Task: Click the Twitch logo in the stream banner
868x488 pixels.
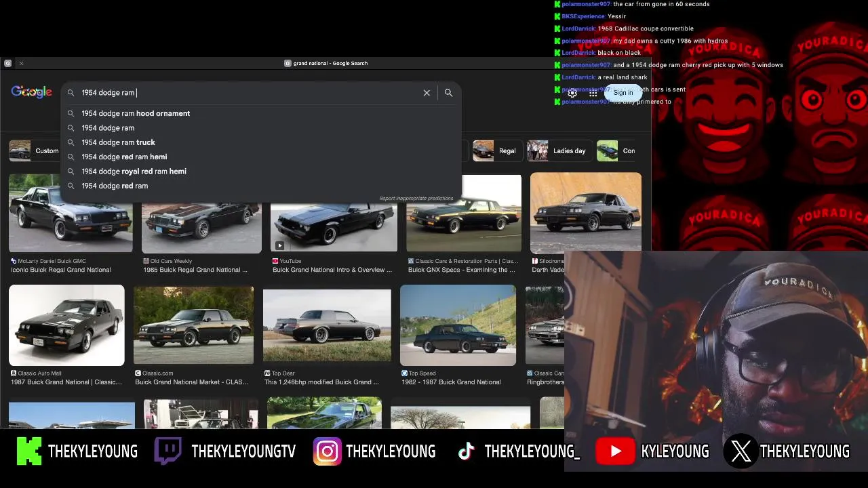Action: [x=167, y=451]
